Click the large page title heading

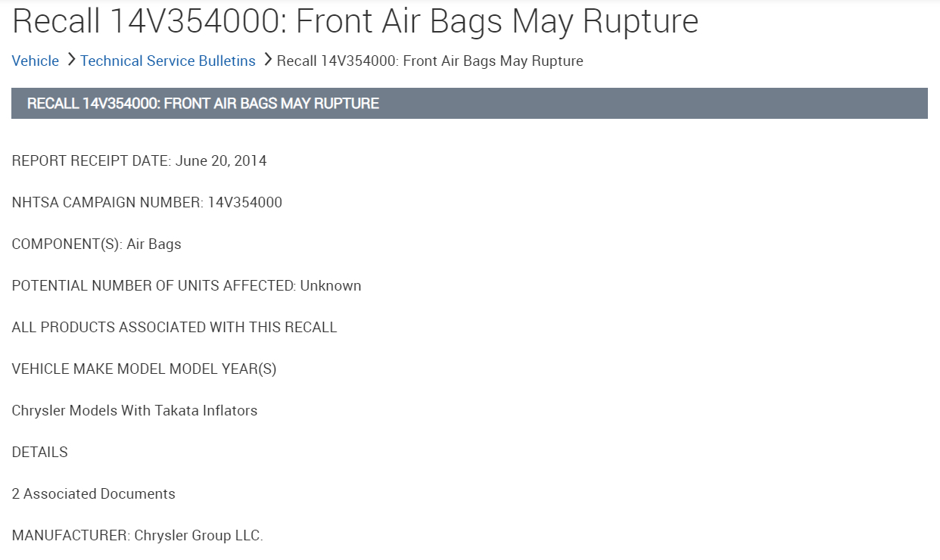(x=355, y=21)
